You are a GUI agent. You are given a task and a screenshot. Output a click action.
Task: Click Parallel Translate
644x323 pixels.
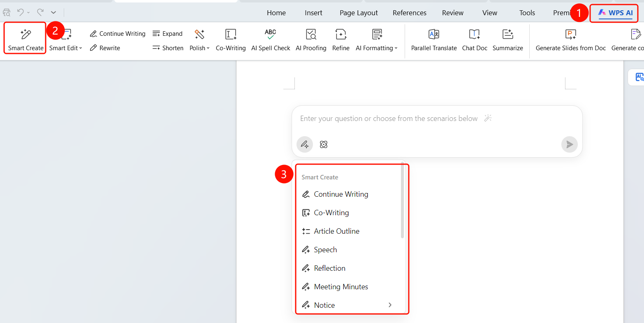point(434,40)
